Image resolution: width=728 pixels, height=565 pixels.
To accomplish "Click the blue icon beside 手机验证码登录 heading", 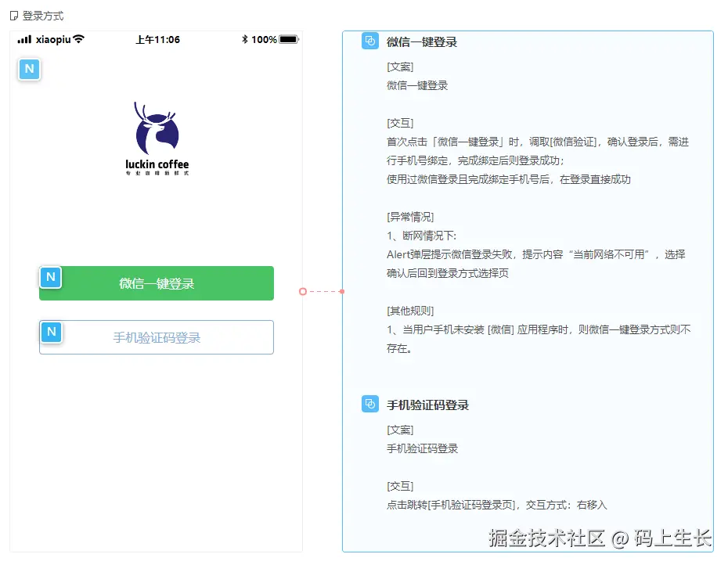I will coord(370,404).
